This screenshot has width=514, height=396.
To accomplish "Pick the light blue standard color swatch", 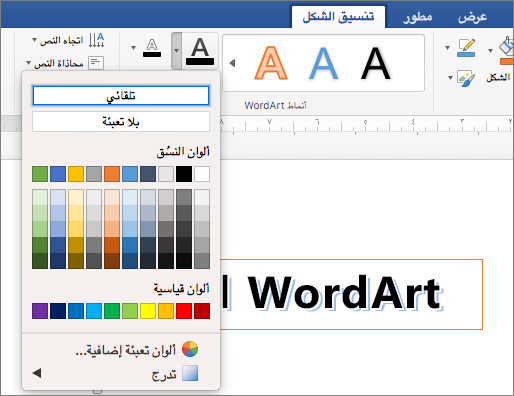I will tap(94, 311).
